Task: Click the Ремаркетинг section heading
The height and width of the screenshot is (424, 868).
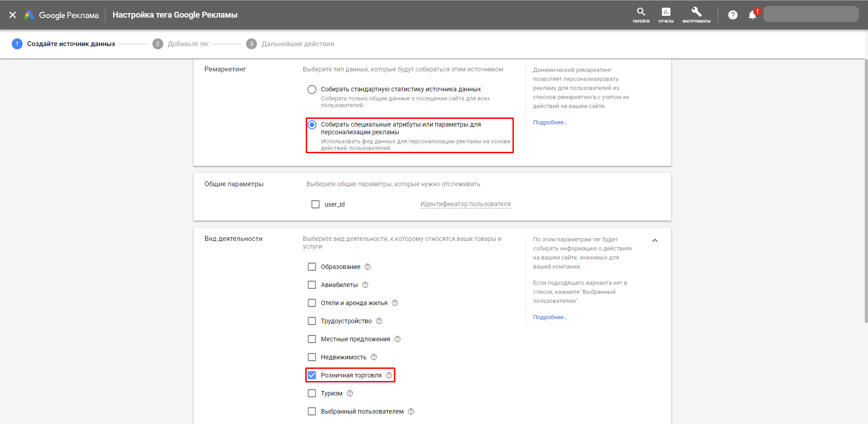Action: pos(225,69)
